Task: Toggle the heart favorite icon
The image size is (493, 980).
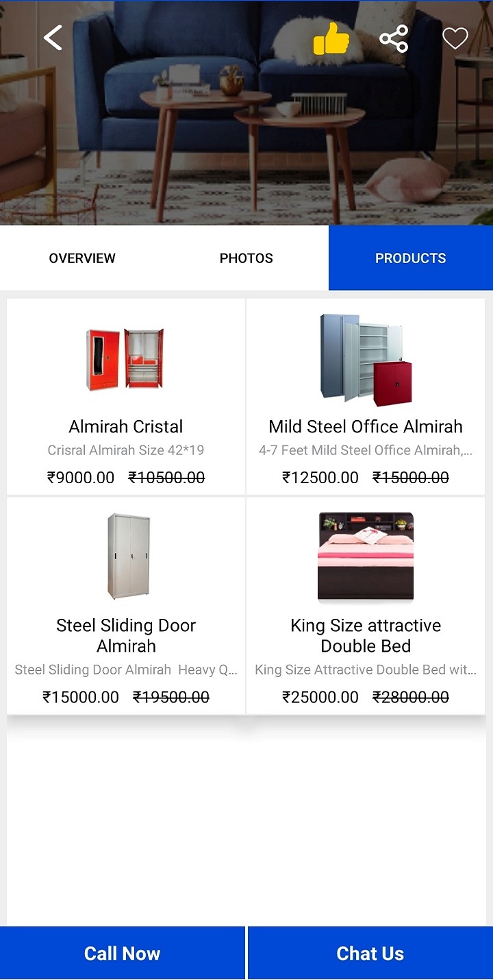Action: 455,38
